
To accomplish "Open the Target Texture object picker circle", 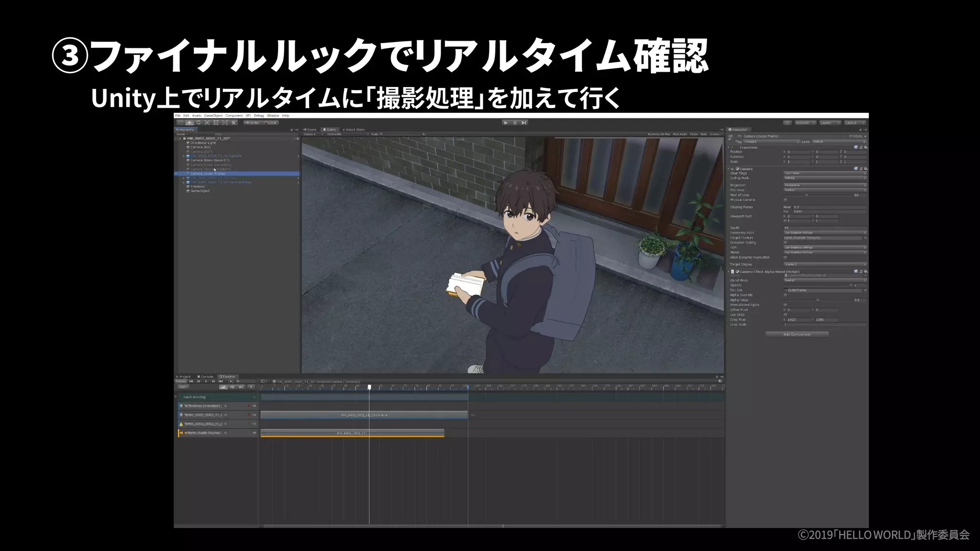I will [x=866, y=238].
